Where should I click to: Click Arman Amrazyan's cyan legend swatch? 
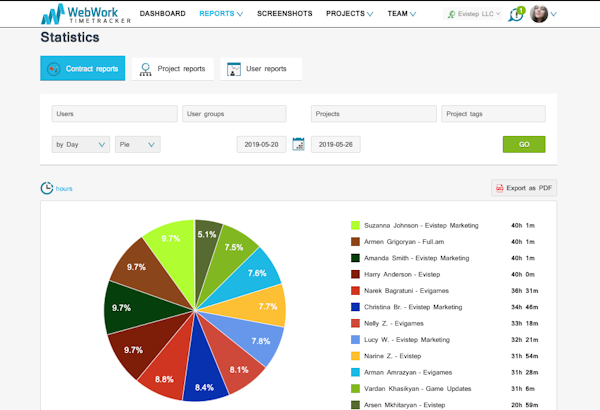[355, 372]
